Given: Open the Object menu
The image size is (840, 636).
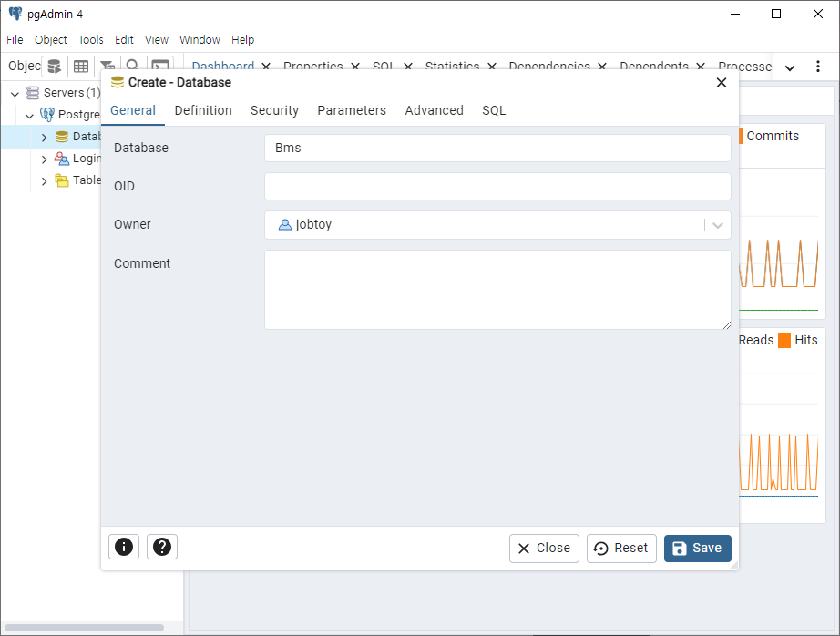Looking at the screenshot, I should (51, 40).
